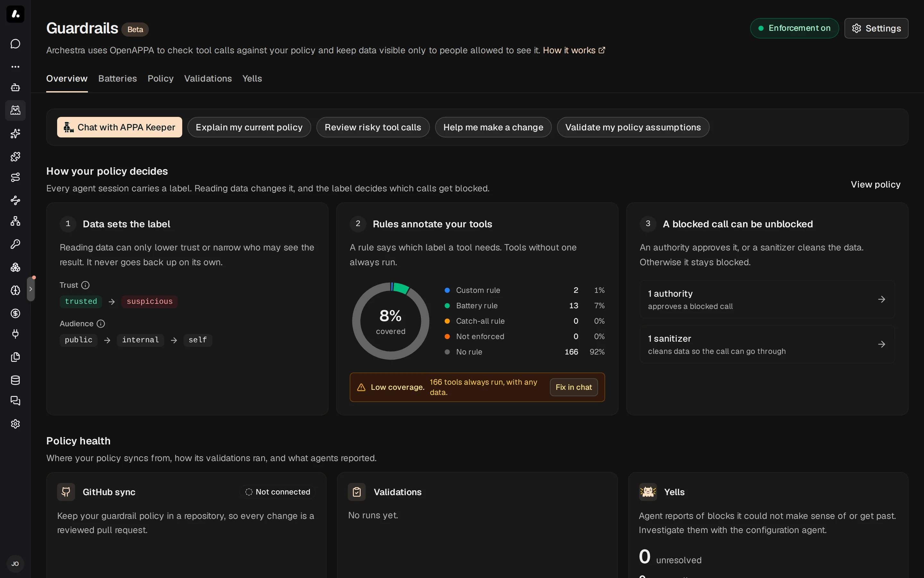Open the JO user avatar
This screenshot has width=924, height=578.
click(15, 564)
